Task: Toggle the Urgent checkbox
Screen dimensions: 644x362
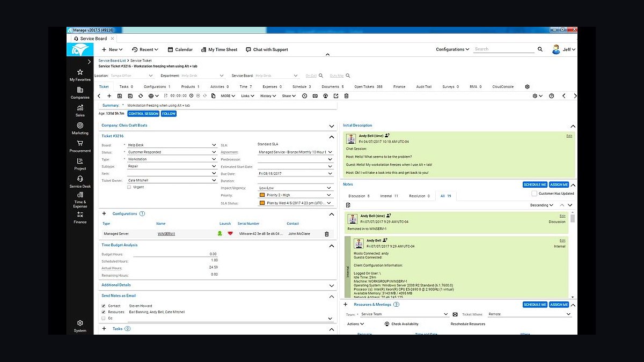Action: [129, 187]
